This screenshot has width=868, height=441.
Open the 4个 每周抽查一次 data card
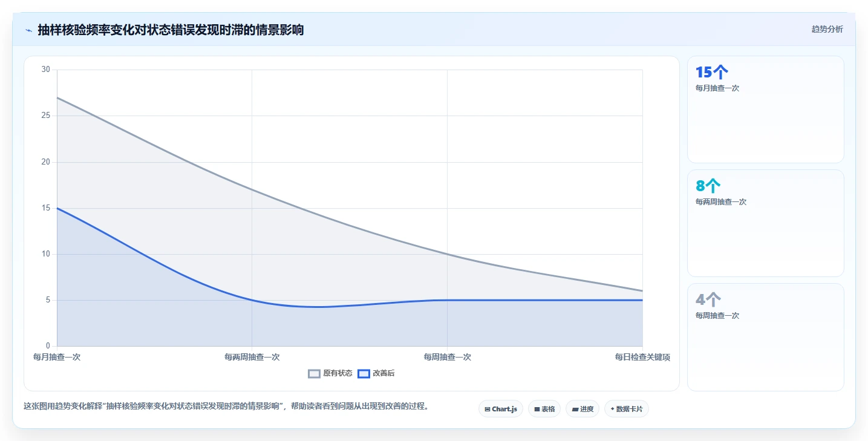coord(766,337)
